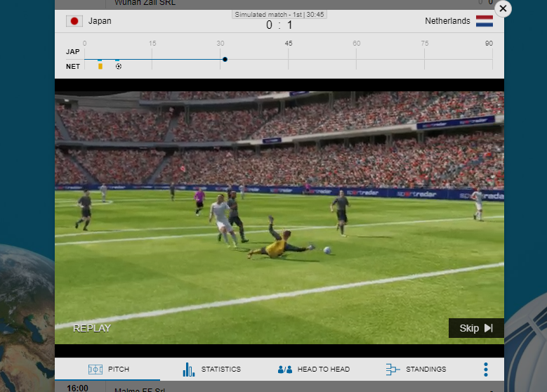Click the yellow card marker on timeline
The image size is (547, 392).
100,66
